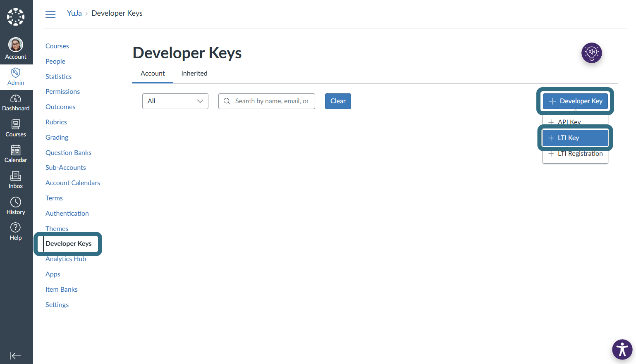Open the Account Calendars link

pyautogui.click(x=73, y=183)
